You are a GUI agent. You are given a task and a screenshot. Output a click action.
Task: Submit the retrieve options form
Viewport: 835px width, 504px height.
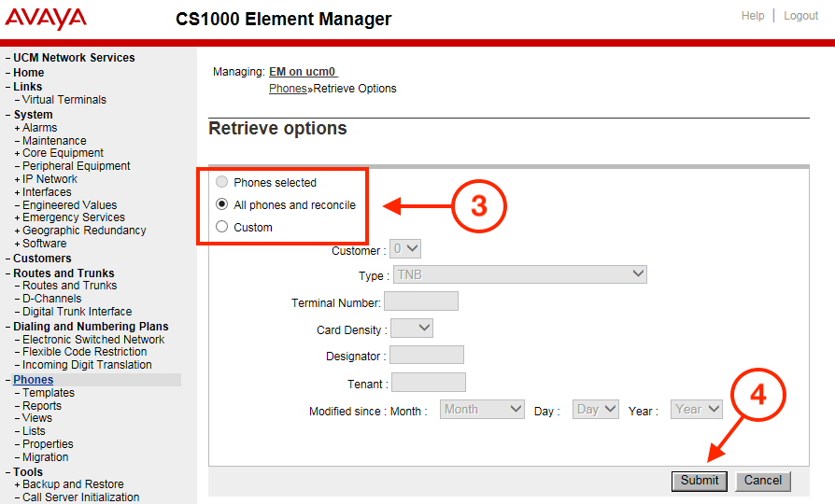click(699, 481)
